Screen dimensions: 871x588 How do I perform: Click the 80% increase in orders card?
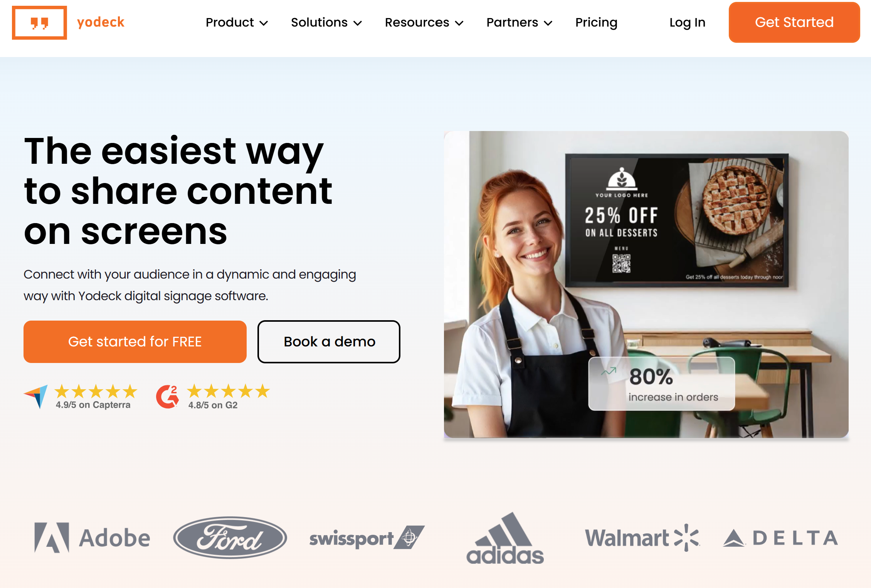point(661,384)
